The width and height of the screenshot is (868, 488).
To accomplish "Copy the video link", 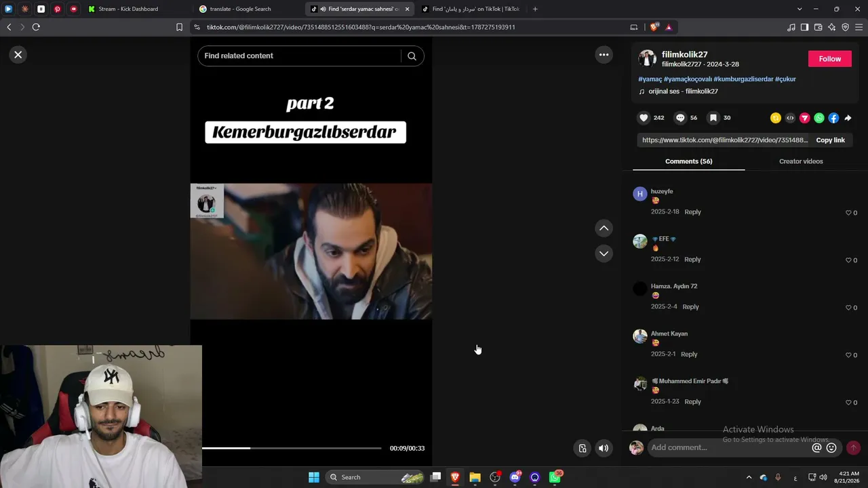I will coord(830,140).
